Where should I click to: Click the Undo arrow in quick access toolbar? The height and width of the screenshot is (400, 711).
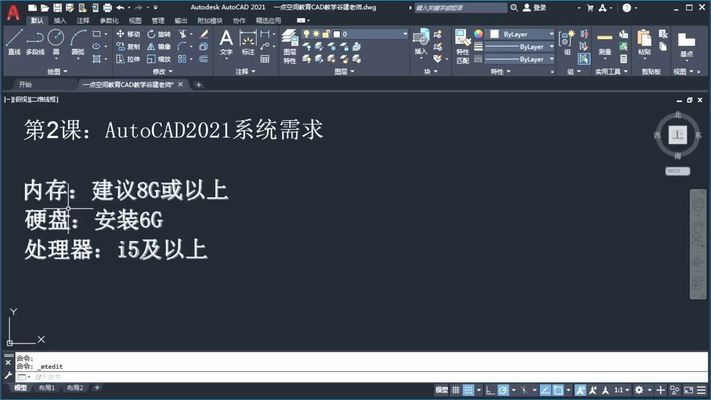pyautogui.click(x=120, y=7)
